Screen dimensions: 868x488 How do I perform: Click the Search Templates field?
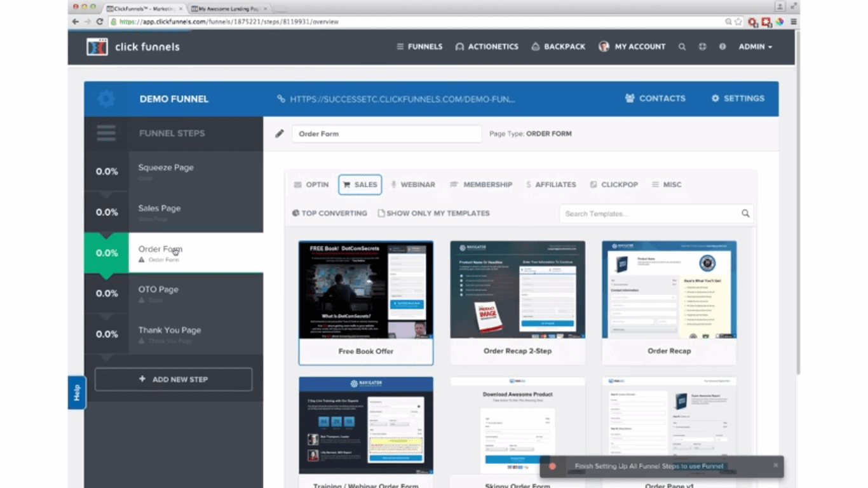(x=649, y=213)
